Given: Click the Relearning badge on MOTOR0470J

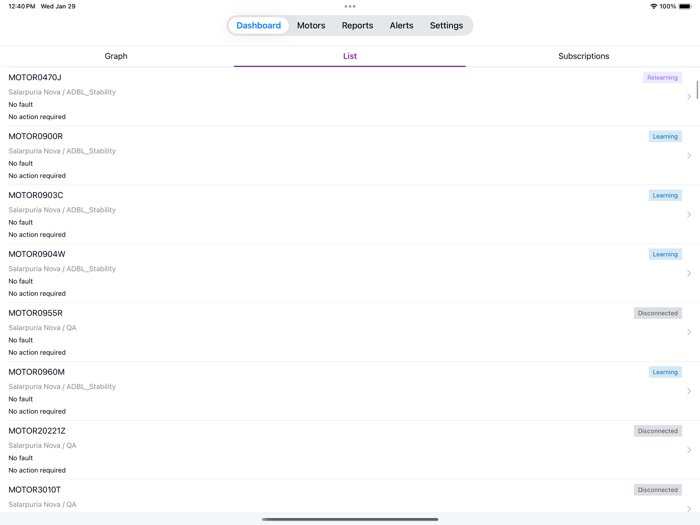Looking at the screenshot, I should [x=662, y=78].
